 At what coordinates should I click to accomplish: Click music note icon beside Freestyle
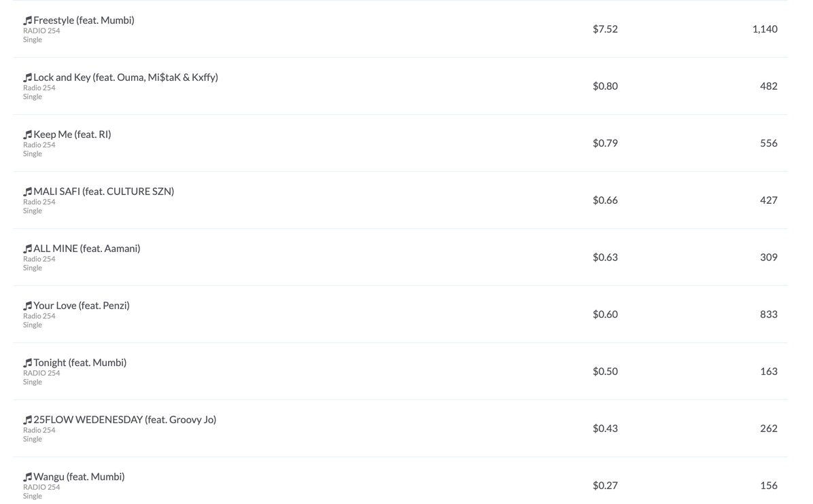[27, 21]
